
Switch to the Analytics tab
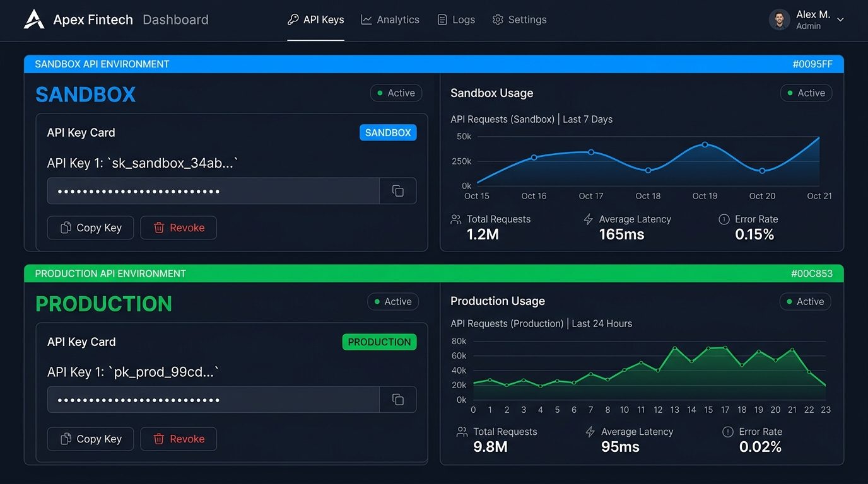click(x=390, y=20)
